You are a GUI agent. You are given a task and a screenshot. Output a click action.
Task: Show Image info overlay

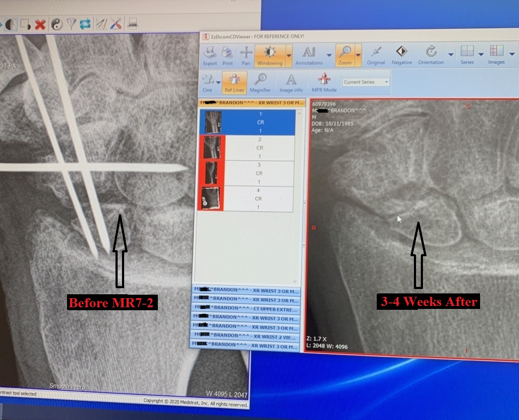pos(291,83)
